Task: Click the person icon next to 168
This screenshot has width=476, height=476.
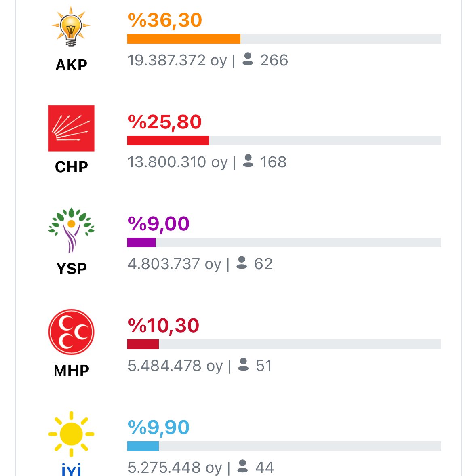Action: 248,160
